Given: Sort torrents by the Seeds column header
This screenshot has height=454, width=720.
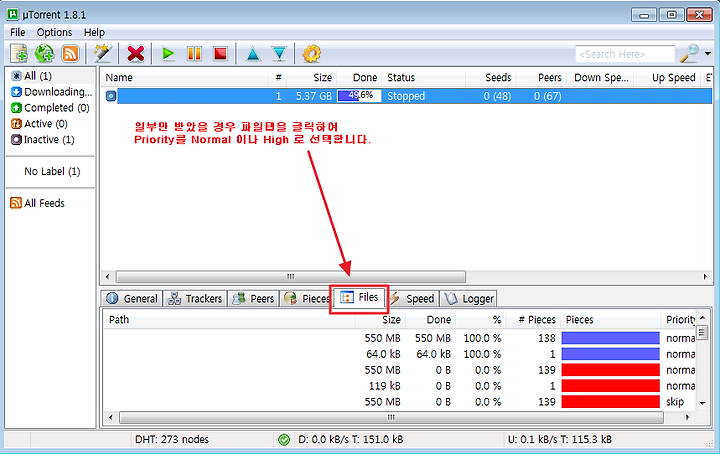Looking at the screenshot, I should [491, 78].
